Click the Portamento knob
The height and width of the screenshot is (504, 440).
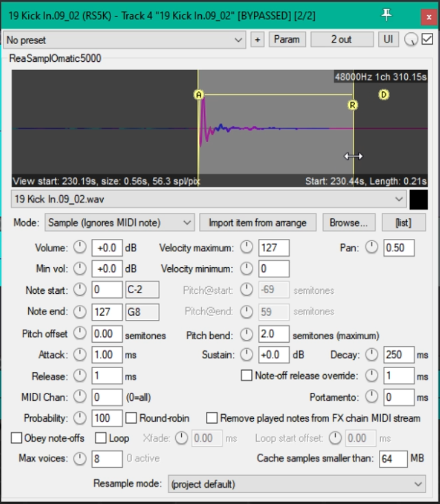pyautogui.click(x=371, y=397)
